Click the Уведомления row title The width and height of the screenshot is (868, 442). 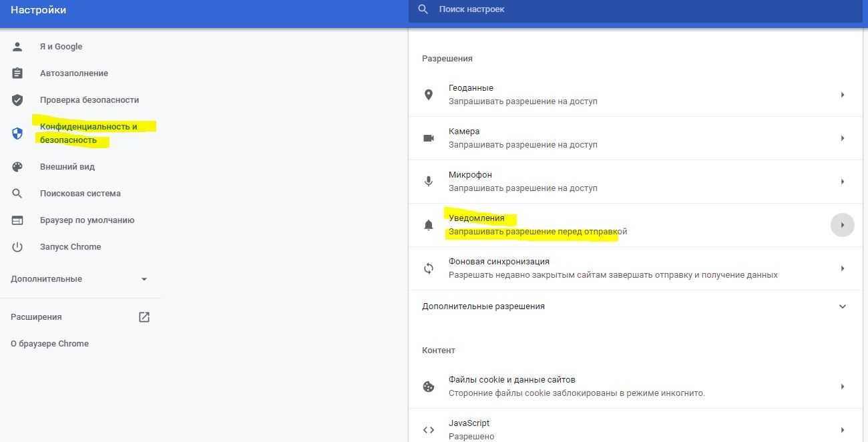click(x=477, y=218)
